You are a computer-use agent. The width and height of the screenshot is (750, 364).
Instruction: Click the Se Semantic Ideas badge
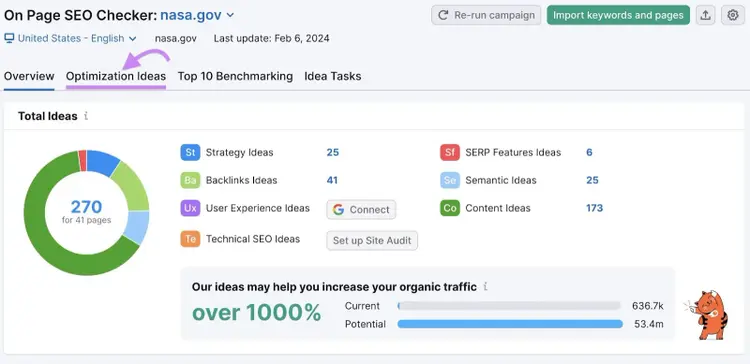tap(450, 180)
